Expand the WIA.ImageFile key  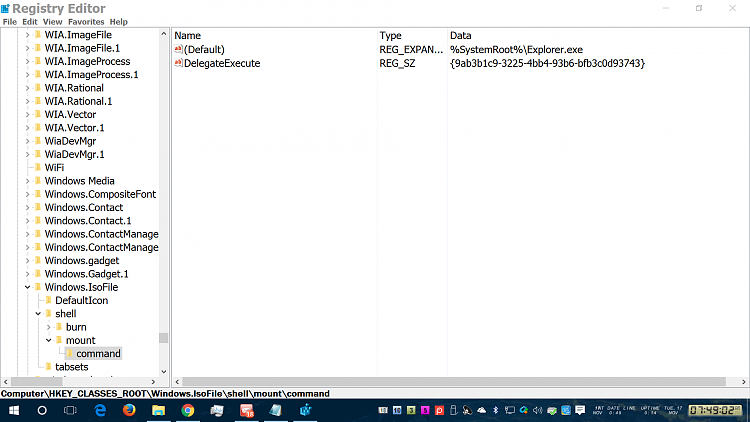[x=27, y=35]
